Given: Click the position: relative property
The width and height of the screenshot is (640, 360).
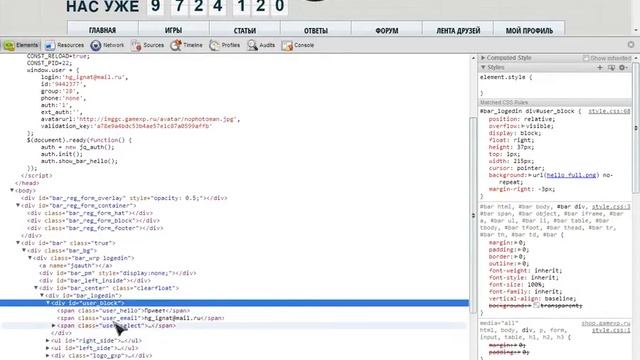Looking at the screenshot, I should (x=522, y=119).
